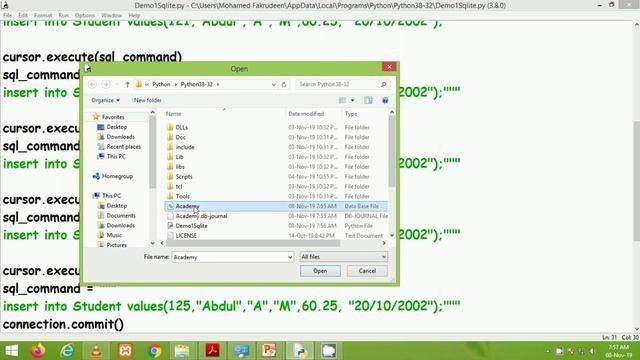The image size is (640, 360).
Task: Open File Explorer from taskbar
Action: pos(182,351)
